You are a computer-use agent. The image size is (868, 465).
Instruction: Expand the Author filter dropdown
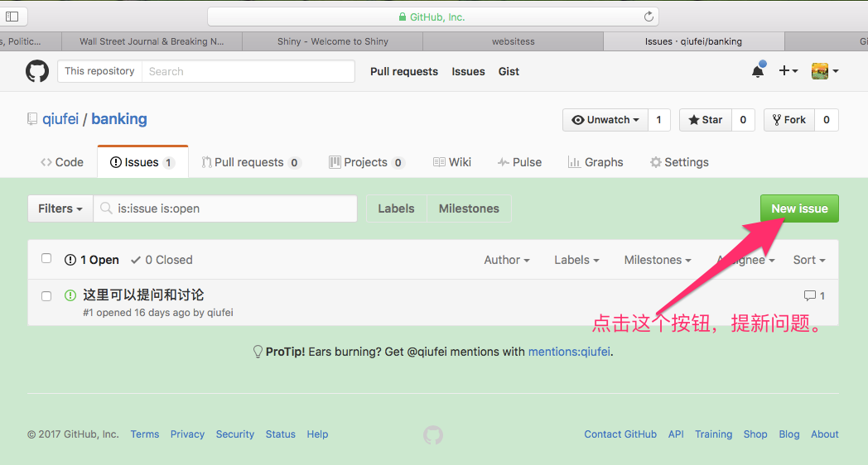[507, 260]
